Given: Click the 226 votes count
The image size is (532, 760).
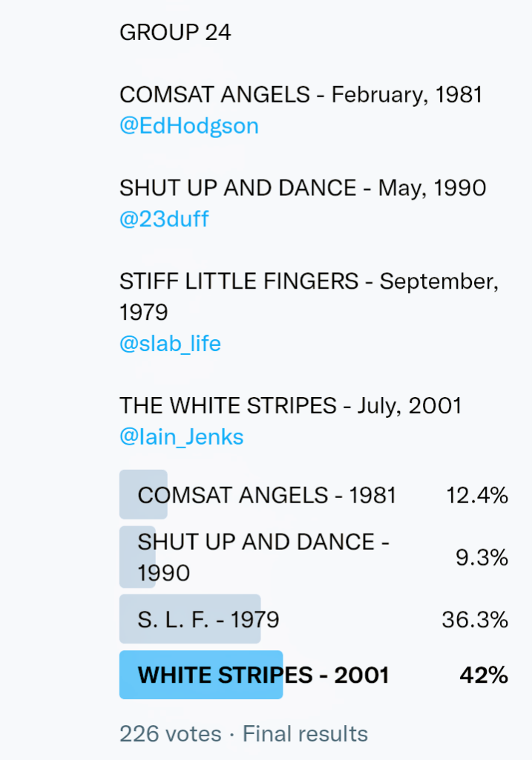Looking at the screenshot, I should coord(170,734).
